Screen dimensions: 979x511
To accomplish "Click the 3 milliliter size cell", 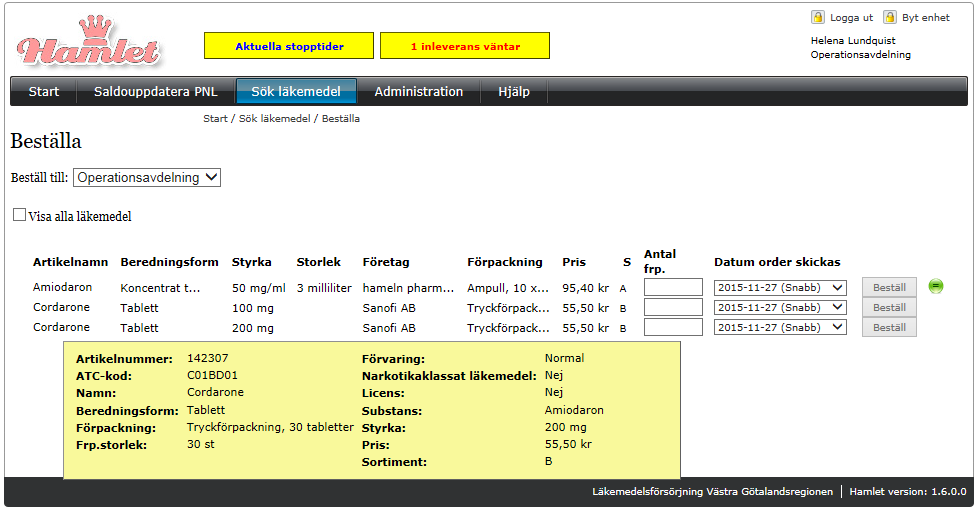I will click(324, 288).
